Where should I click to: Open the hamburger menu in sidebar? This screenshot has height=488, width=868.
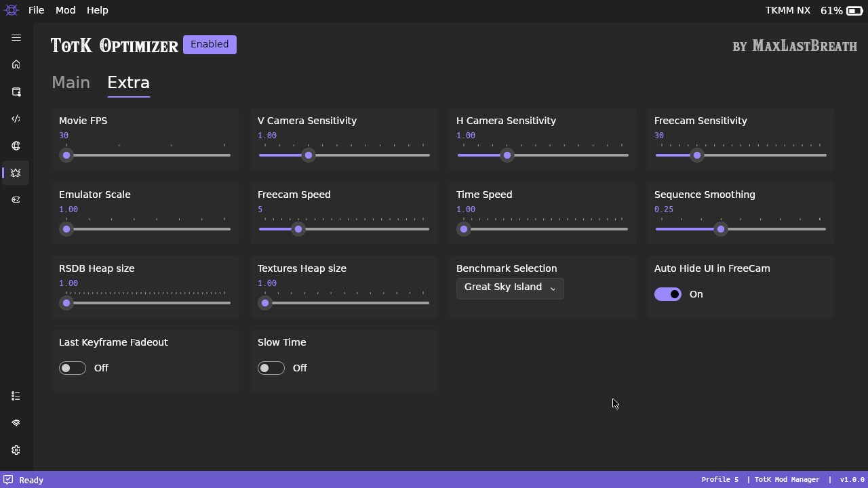16,38
